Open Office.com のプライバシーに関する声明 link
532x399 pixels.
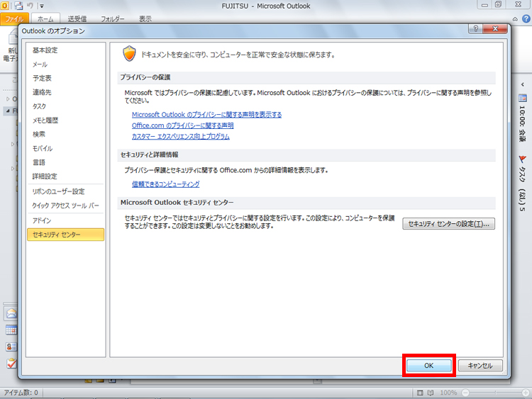coord(182,125)
